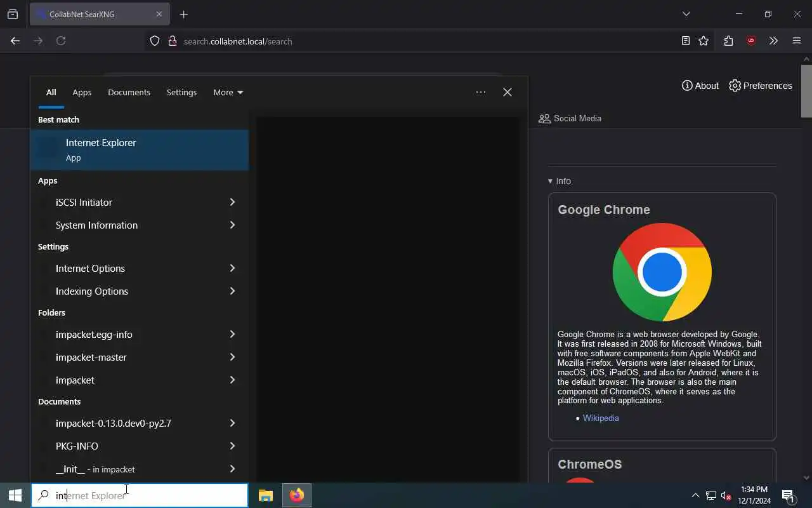This screenshot has width=812, height=508.
Task: Toggle reader view icon
Action: click(686, 41)
